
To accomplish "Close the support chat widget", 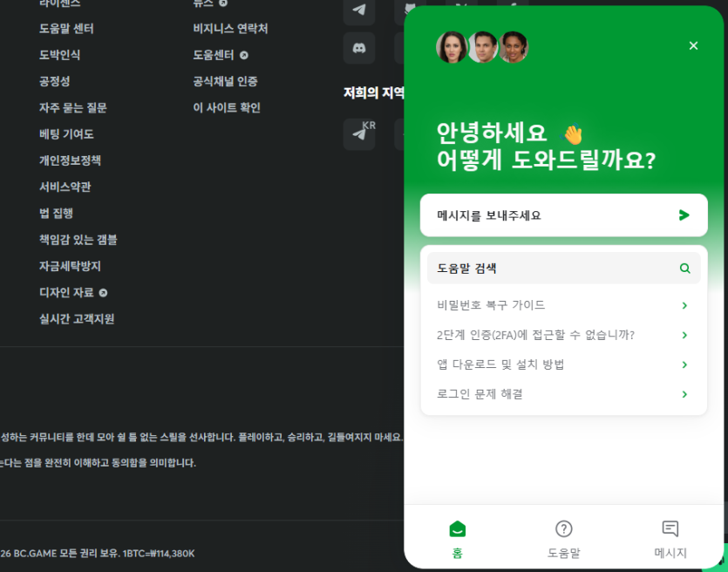I will click(693, 45).
